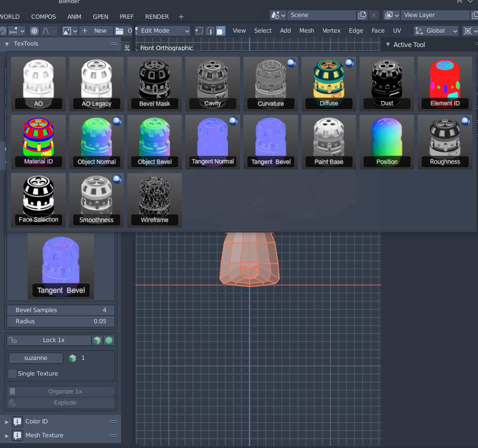
Task: Click the green sphere icon next to Lock 1x
Action: [109, 340]
